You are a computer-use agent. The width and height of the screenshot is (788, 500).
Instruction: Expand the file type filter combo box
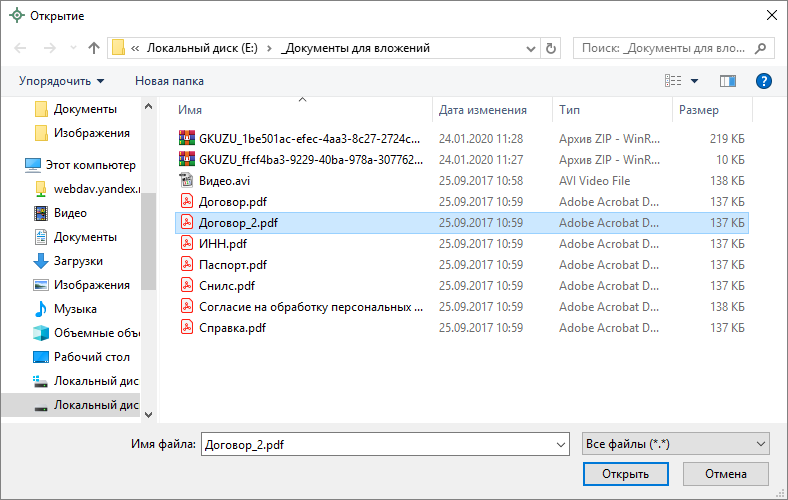coord(675,443)
